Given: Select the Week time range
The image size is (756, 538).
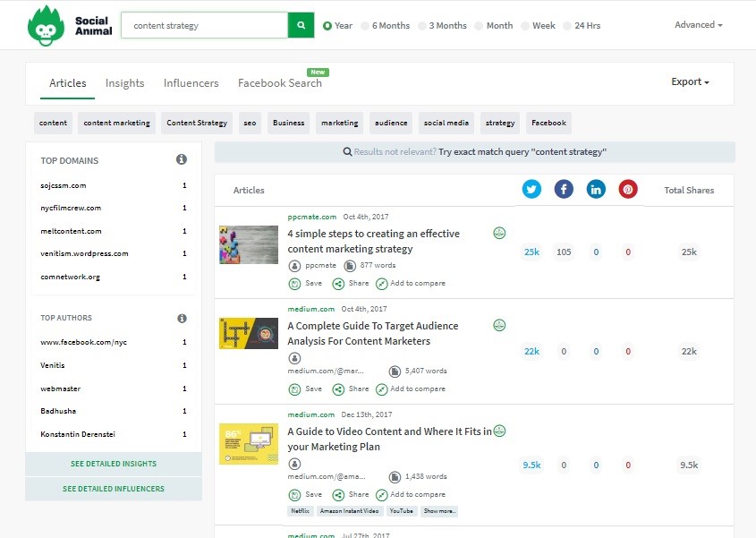Looking at the screenshot, I should tap(538, 26).
